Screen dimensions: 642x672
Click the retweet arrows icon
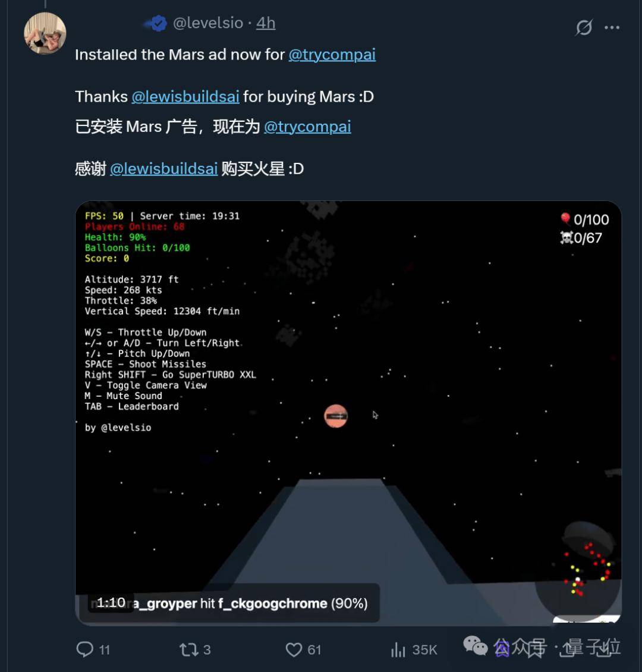[x=188, y=650]
